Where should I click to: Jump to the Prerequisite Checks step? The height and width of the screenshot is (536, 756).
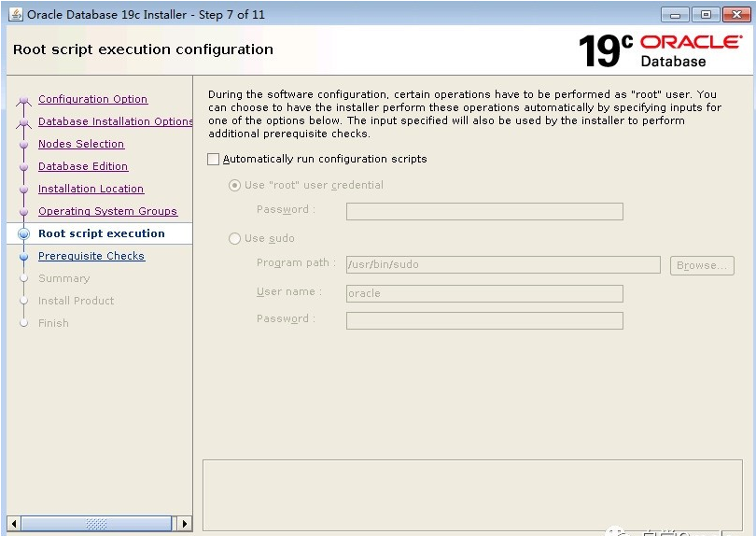(x=91, y=256)
